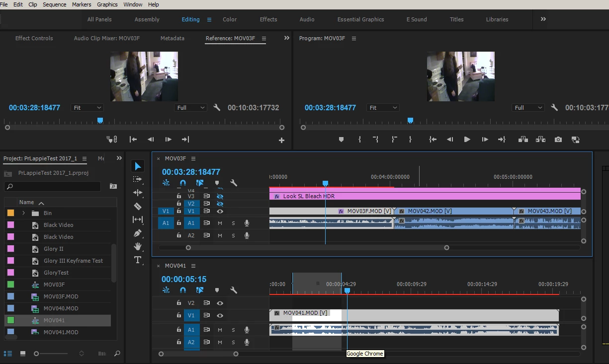
Task: Select the Track Select Forward tool
Action: pyautogui.click(x=138, y=179)
